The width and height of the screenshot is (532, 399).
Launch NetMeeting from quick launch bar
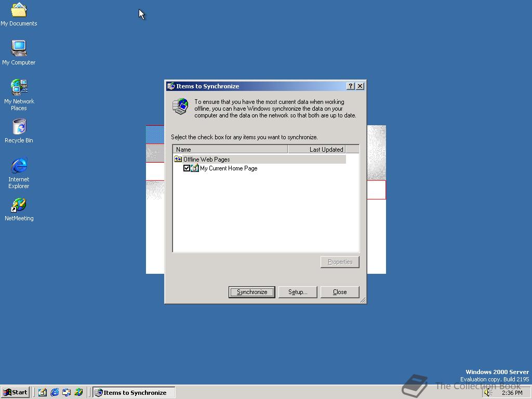[78, 392]
